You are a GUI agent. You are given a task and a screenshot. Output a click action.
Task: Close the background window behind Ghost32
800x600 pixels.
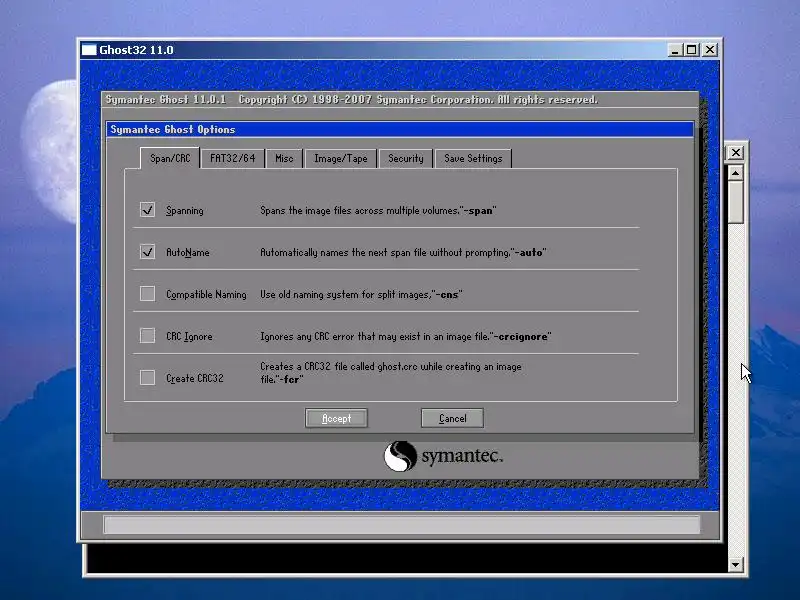(736, 153)
